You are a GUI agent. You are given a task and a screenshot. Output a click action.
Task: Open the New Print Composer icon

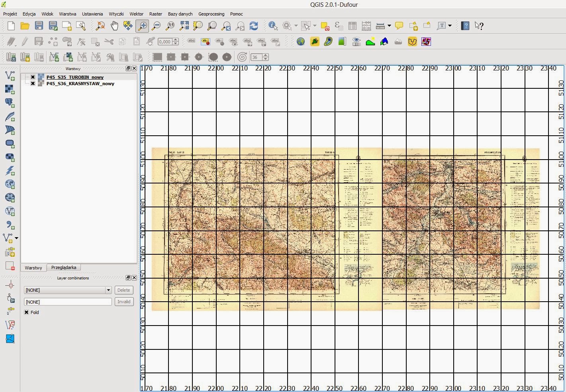point(67,26)
